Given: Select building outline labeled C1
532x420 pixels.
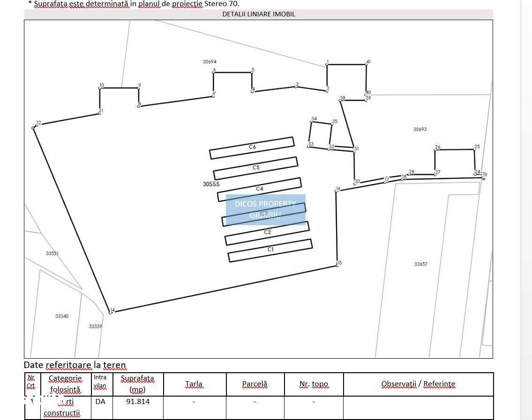Looking at the screenshot, I should [x=270, y=251].
